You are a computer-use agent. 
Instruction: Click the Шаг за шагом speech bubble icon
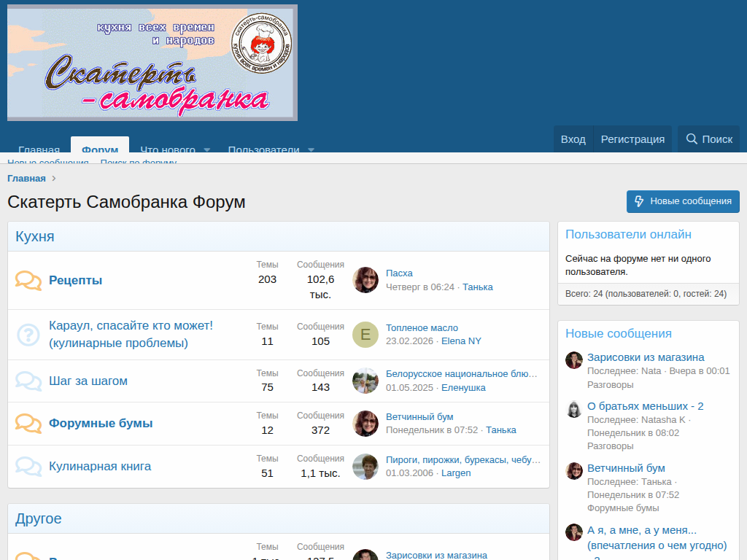[x=28, y=381]
